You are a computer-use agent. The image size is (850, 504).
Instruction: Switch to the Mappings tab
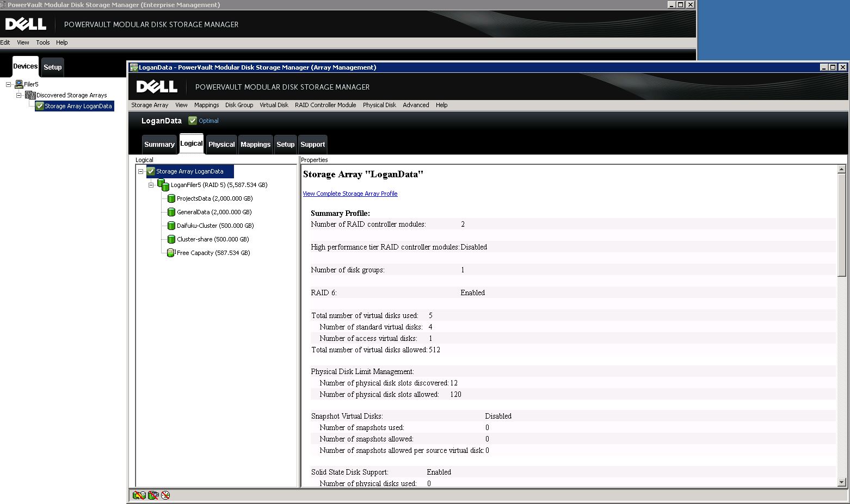click(x=255, y=145)
